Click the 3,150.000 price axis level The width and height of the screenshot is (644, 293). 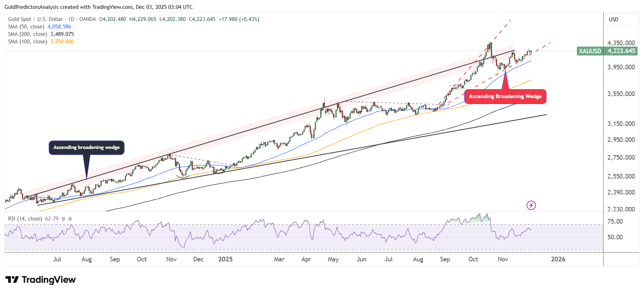[x=621, y=124]
